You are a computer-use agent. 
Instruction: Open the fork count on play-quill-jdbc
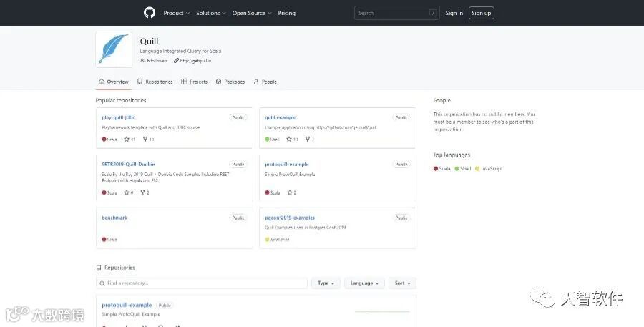tap(148, 140)
